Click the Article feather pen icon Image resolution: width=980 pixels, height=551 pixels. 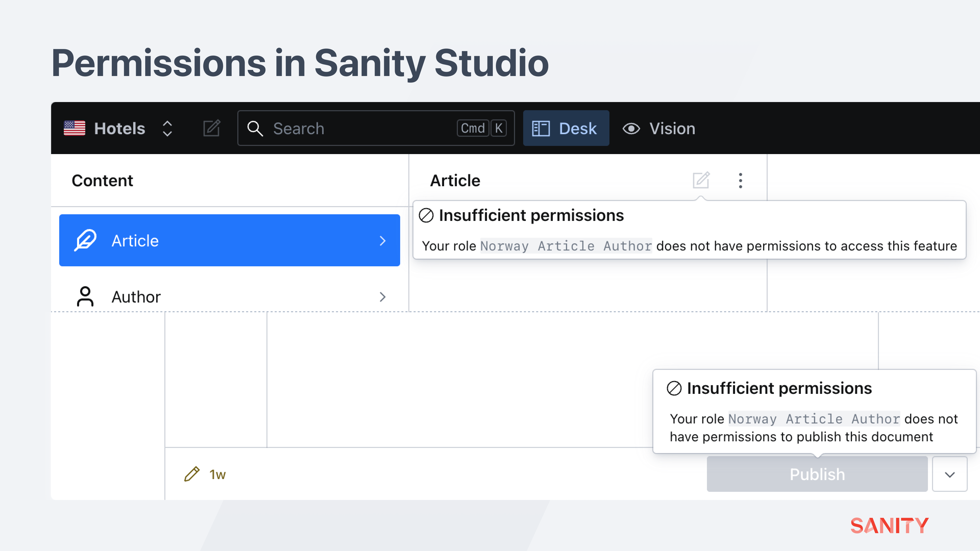[85, 240]
